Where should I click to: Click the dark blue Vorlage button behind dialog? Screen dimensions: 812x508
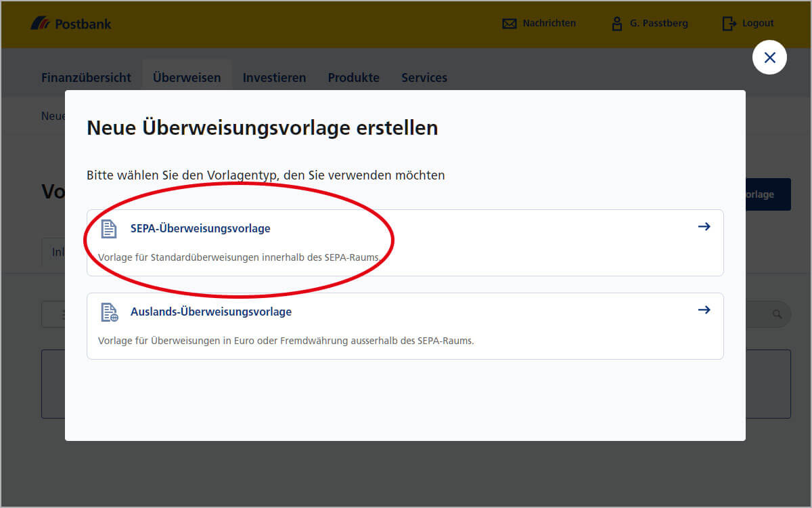[768, 194]
